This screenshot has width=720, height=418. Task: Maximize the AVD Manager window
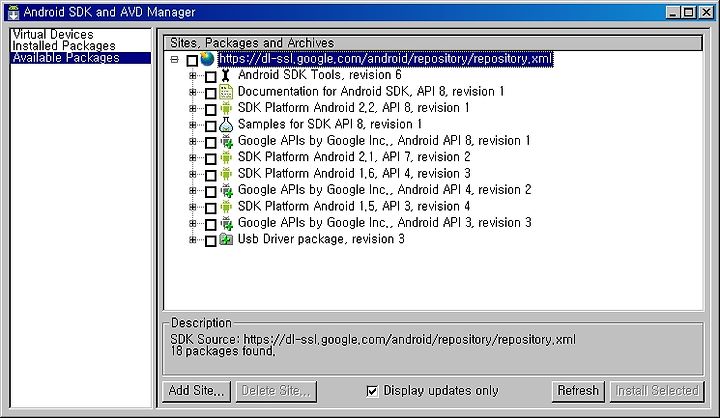[689, 12]
